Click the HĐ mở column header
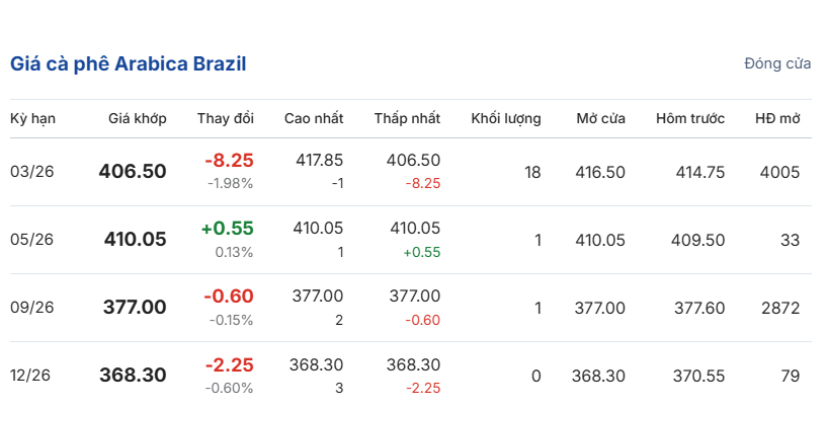Viewport: 825px width, 440px height. tap(777, 118)
